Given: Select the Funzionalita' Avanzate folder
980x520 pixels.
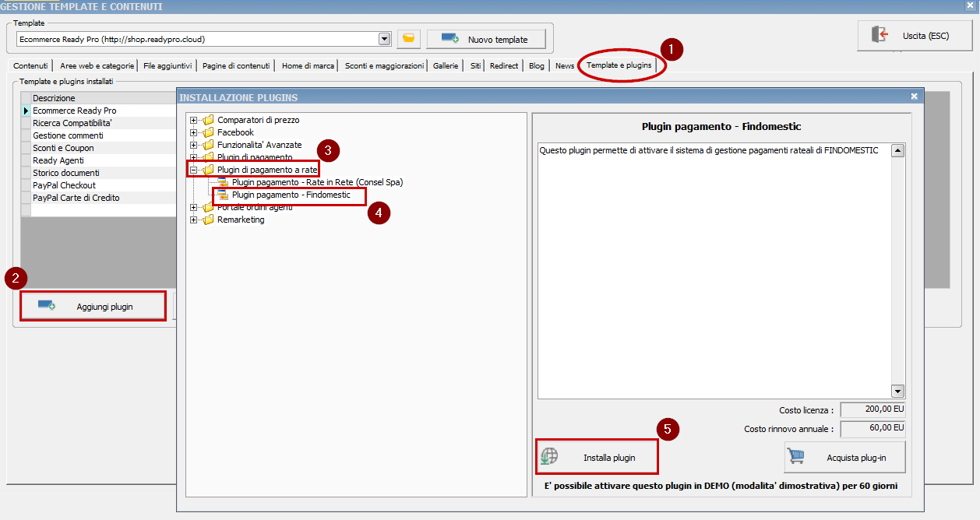Looking at the screenshot, I should pos(259,145).
